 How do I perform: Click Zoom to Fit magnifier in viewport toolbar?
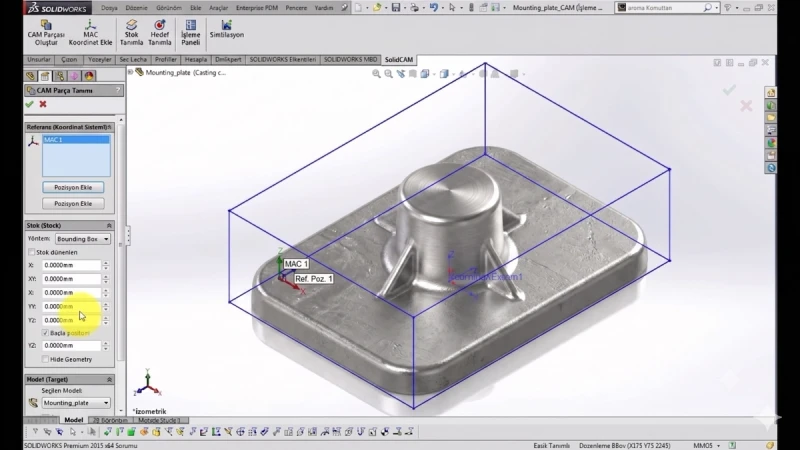376,74
